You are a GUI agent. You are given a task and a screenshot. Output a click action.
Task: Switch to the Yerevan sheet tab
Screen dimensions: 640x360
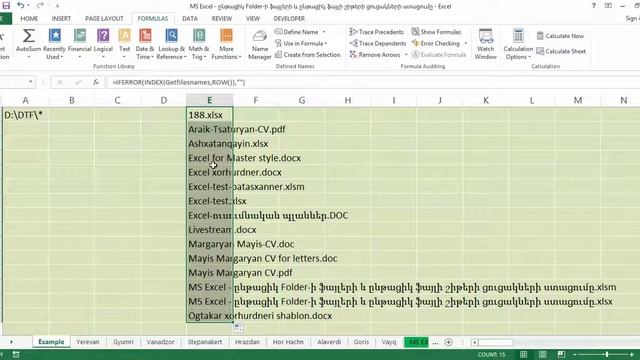tap(88, 342)
